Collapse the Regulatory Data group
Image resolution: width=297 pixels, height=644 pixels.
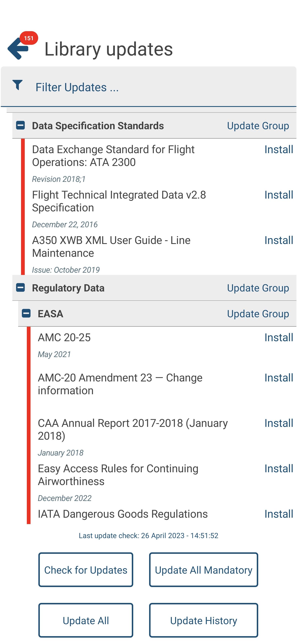tap(20, 288)
